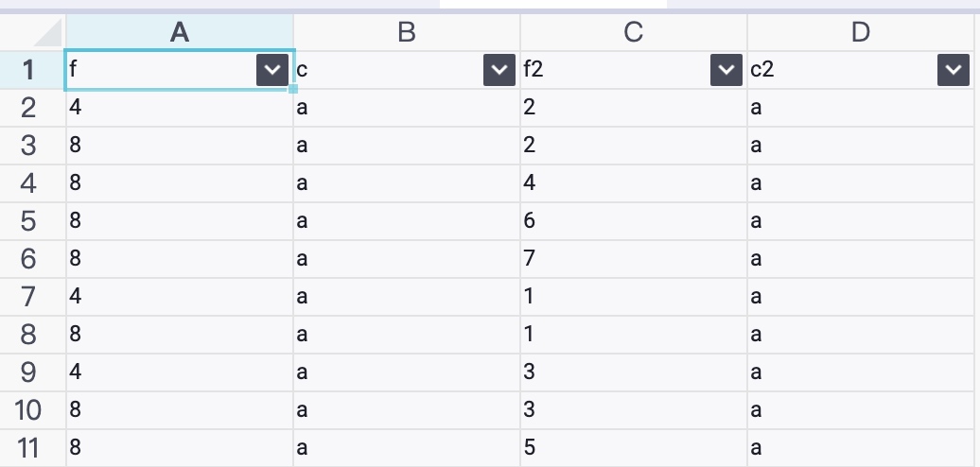This screenshot has height=467, width=980.
Task: Select column D header
Action: click(x=861, y=32)
